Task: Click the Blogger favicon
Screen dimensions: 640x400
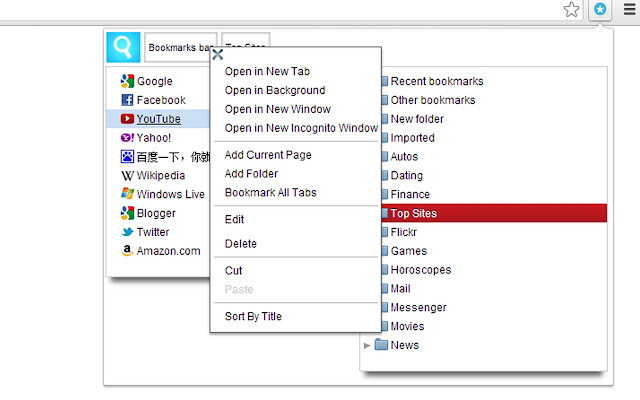Action: 127,213
